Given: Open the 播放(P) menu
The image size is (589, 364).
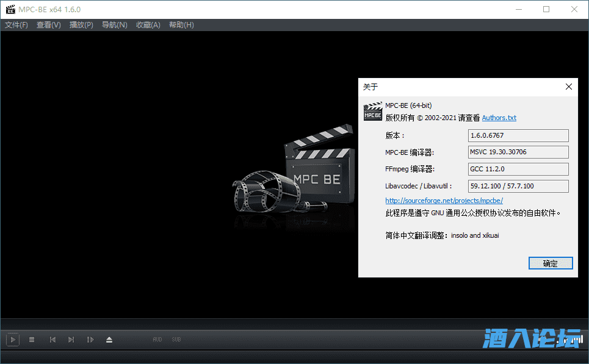Looking at the screenshot, I should pos(81,25).
